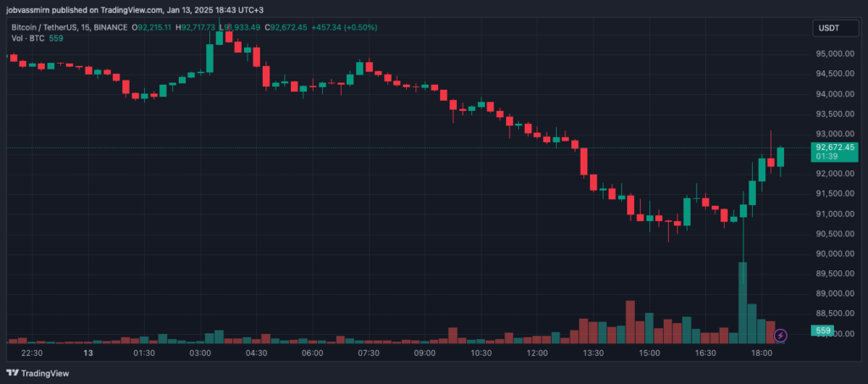Click the tallest red volume bar
The image size is (868, 384).
pyautogui.click(x=630, y=320)
